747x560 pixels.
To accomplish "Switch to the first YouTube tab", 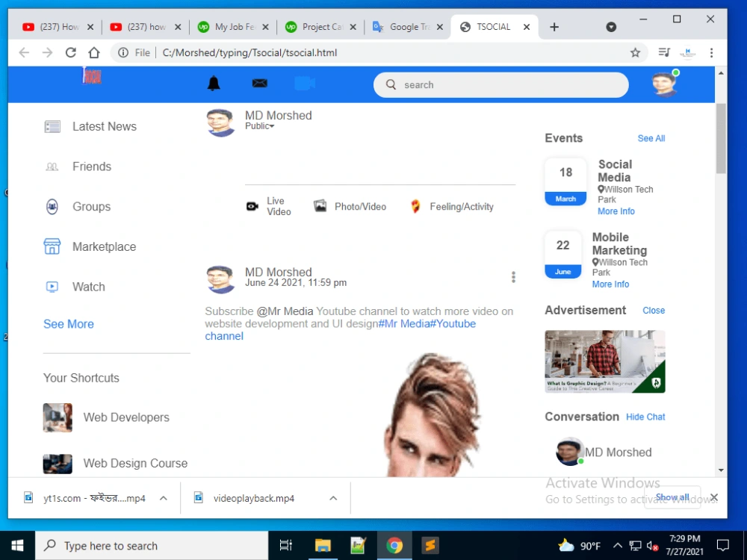I will point(58,27).
